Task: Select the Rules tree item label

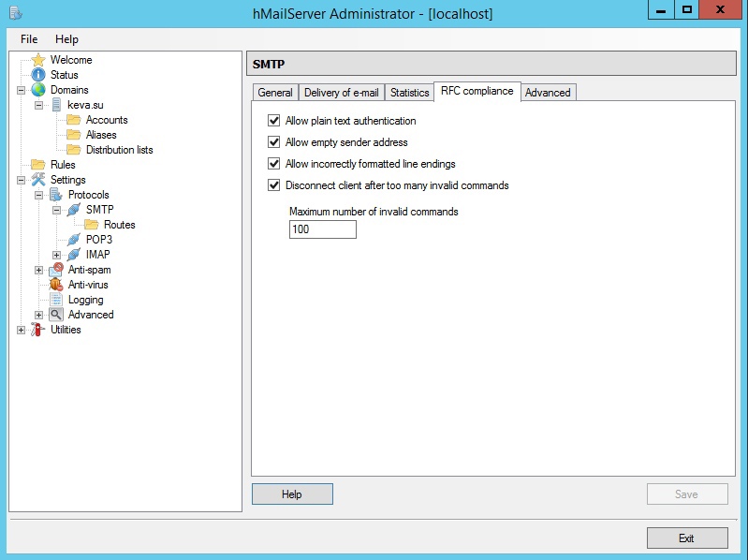Action: 63,165
